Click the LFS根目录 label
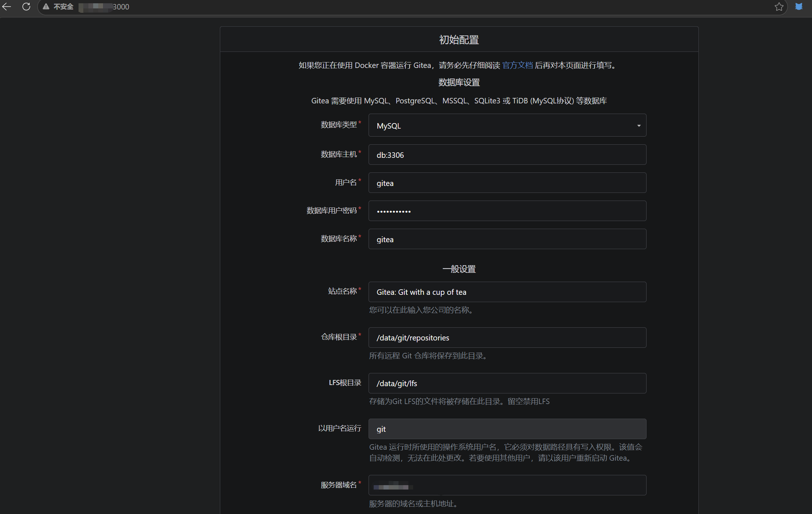The height and width of the screenshot is (514, 812). 345,382
